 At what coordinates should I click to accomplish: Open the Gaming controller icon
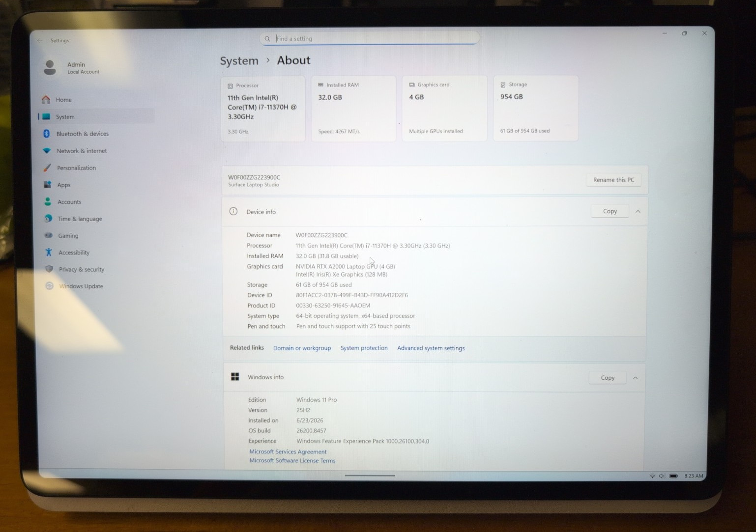click(48, 236)
